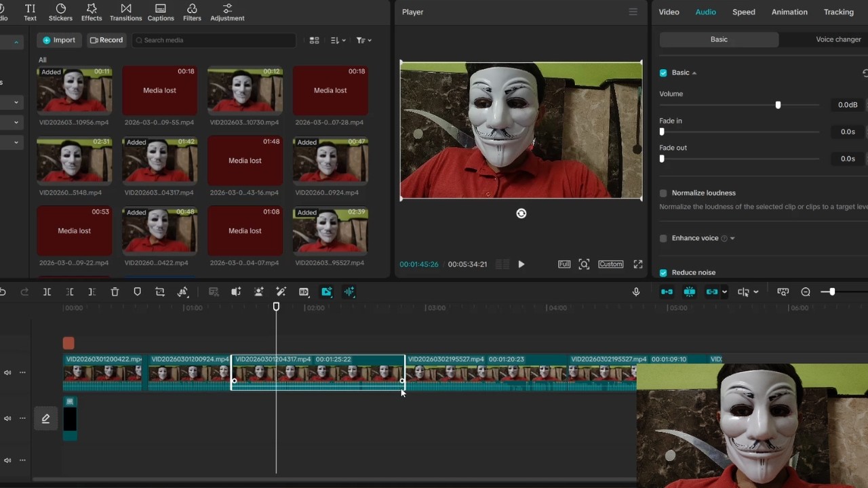Enable Normalize loudness checkbox

point(663,193)
